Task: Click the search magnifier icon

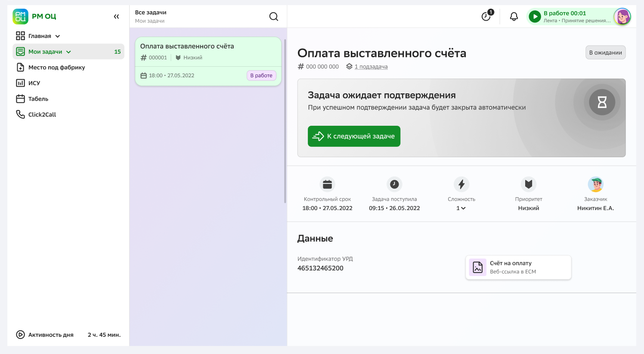Action: pos(274,16)
